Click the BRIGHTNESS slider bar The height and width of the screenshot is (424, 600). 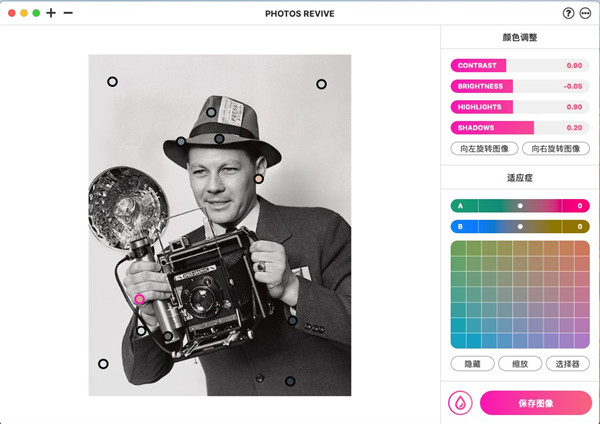[520, 86]
